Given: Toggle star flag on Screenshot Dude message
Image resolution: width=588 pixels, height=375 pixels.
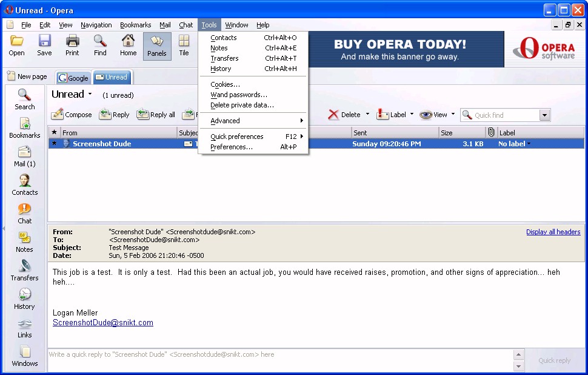Looking at the screenshot, I should coord(55,143).
